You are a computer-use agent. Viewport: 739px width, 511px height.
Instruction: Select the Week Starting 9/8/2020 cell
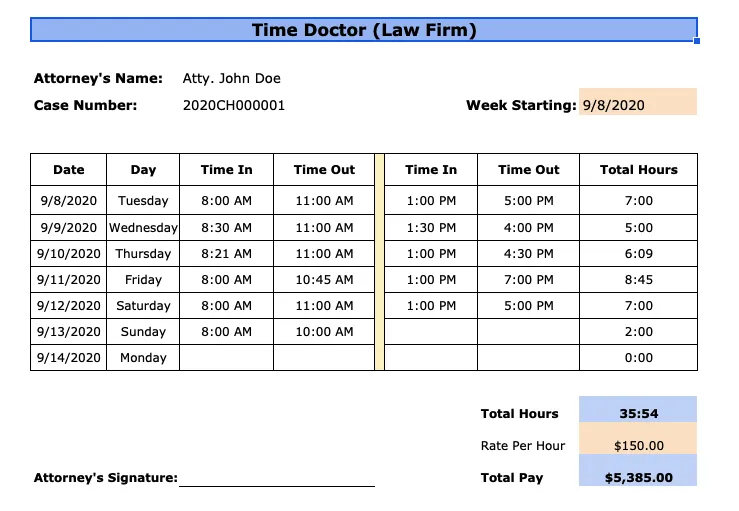click(638, 102)
